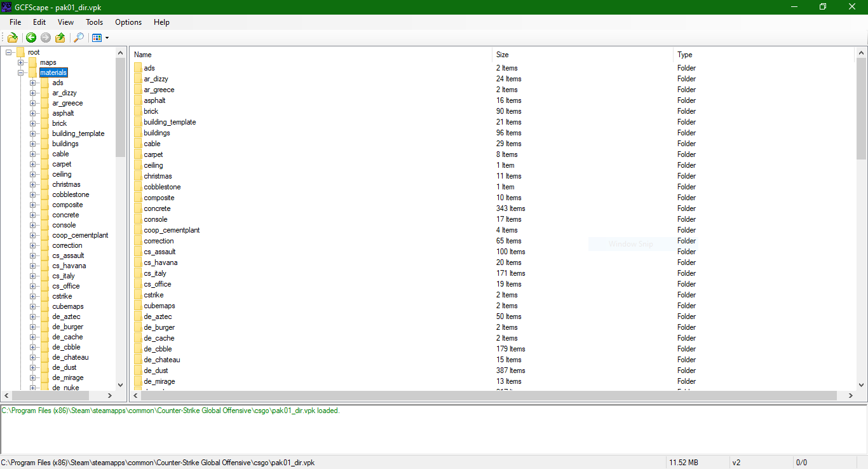Click the Open package toolbar icon
Screen dimensions: 868x469
coord(12,38)
